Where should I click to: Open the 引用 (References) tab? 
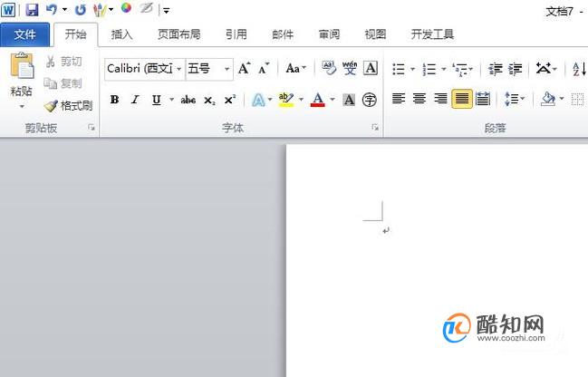(x=236, y=34)
